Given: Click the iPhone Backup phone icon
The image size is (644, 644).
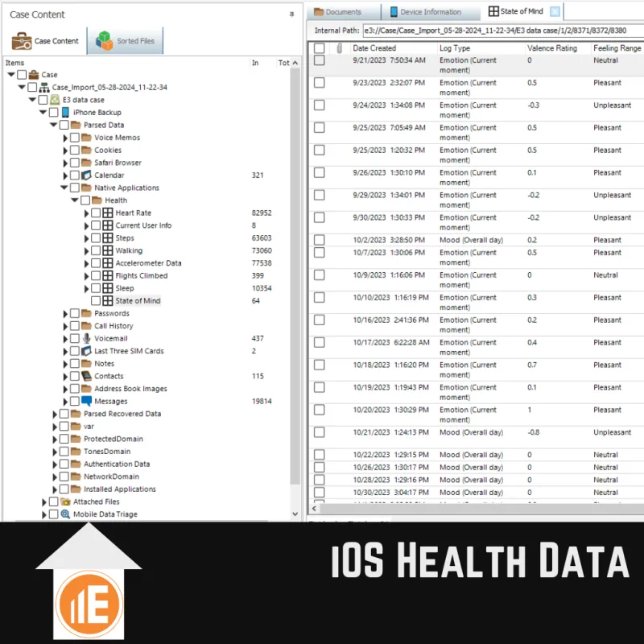Looking at the screenshot, I should tap(65, 112).
